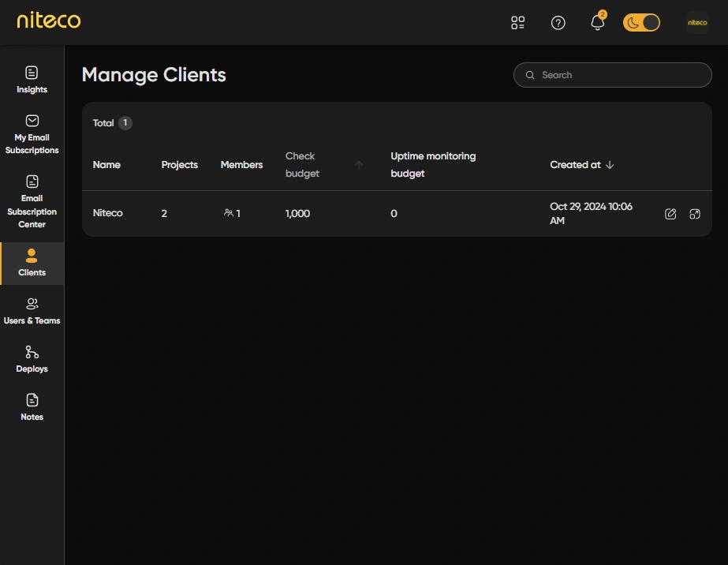Sort by Projects column header
728x565 pixels.
179,164
